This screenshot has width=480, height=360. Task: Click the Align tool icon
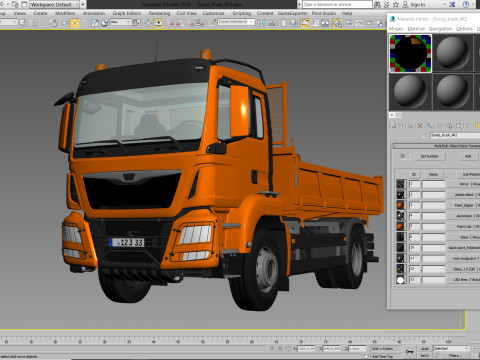pos(272,23)
